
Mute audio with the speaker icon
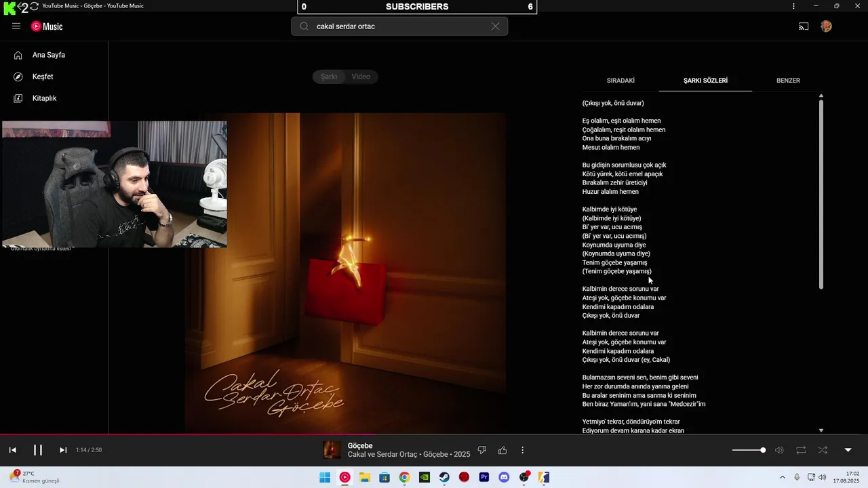[779, 450]
